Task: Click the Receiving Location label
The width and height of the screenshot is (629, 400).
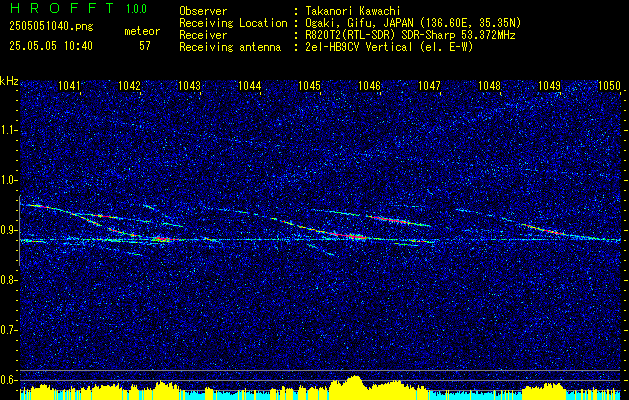Action: pyautogui.click(x=233, y=23)
